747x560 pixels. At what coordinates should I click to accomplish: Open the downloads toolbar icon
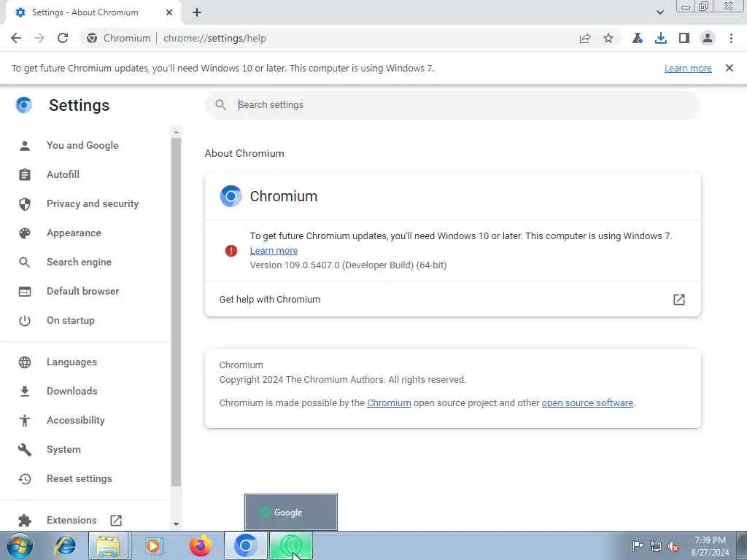click(x=661, y=38)
